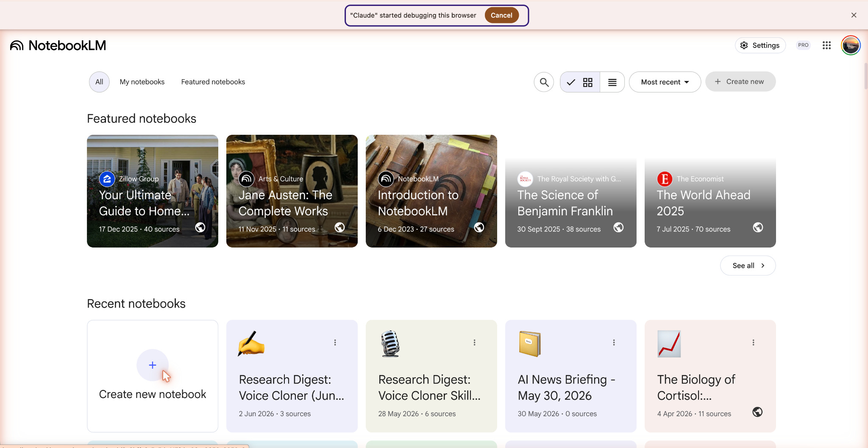This screenshot has width=868, height=448.
Task: Click globe icon on Zillow Group card
Action: tap(200, 228)
